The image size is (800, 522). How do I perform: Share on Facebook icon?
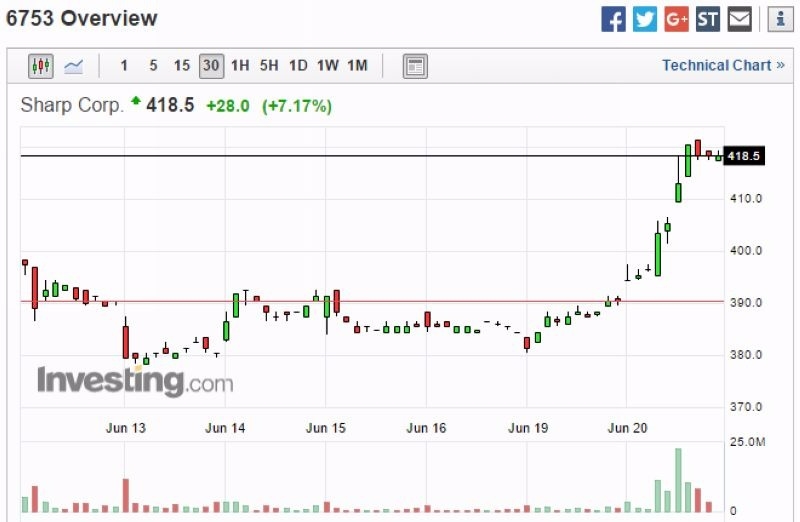pyautogui.click(x=613, y=19)
